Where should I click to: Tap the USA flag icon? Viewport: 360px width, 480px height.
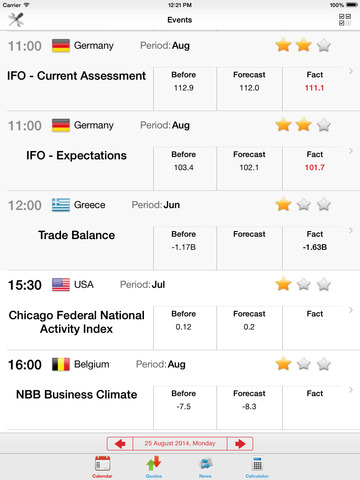tap(61, 285)
